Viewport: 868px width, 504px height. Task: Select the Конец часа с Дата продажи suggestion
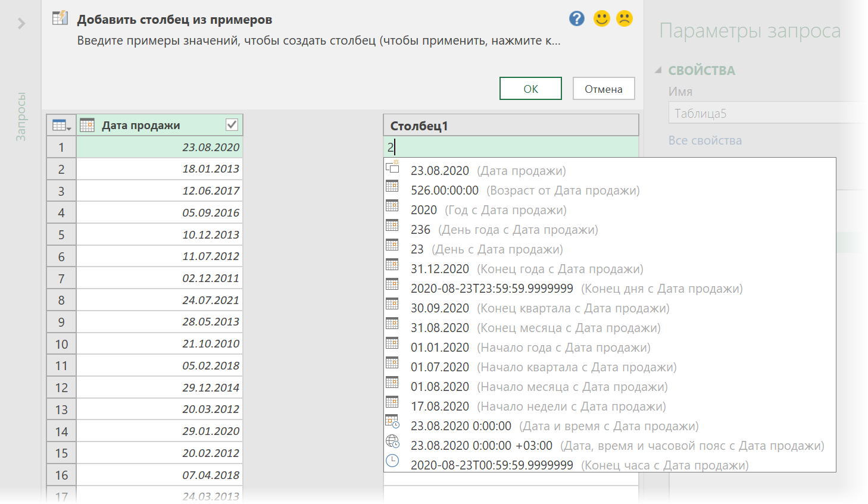pos(610,465)
